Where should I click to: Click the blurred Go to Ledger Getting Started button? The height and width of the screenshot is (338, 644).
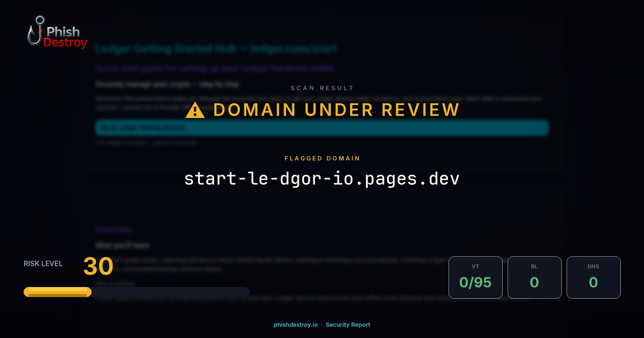pos(322,128)
